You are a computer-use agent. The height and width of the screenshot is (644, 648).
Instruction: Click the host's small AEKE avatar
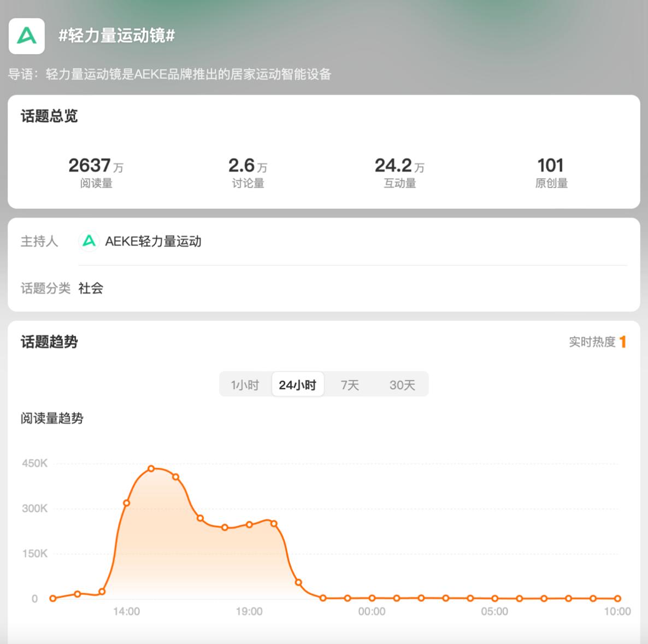(89, 241)
